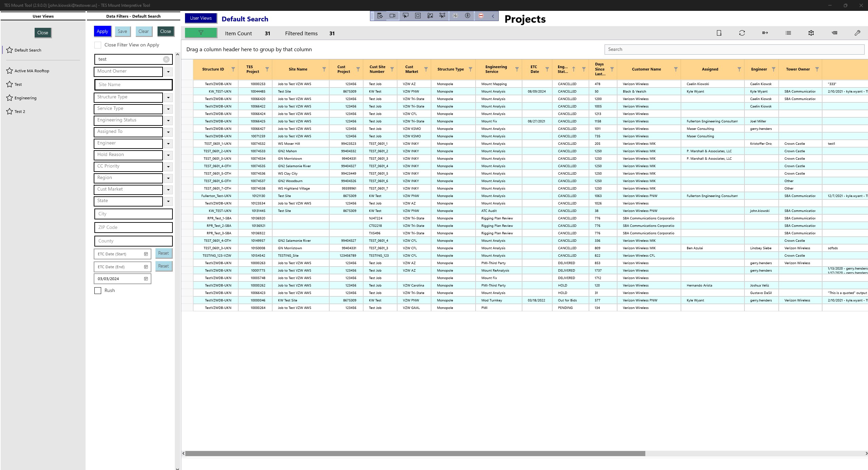868x470 pixels.
Task: Open live visual tree debug icon
Action: click(x=380, y=16)
